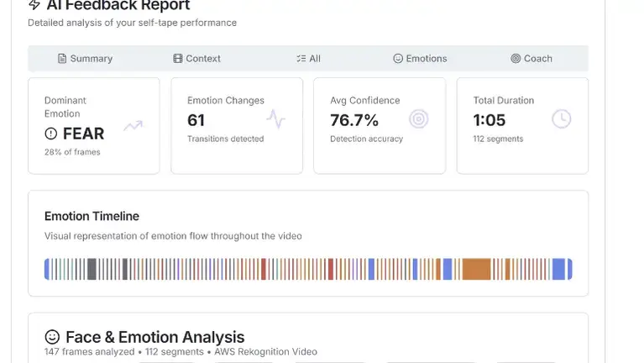Go to the Emotions tab
This screenshot has width=644, height=363.
point(420,59)
